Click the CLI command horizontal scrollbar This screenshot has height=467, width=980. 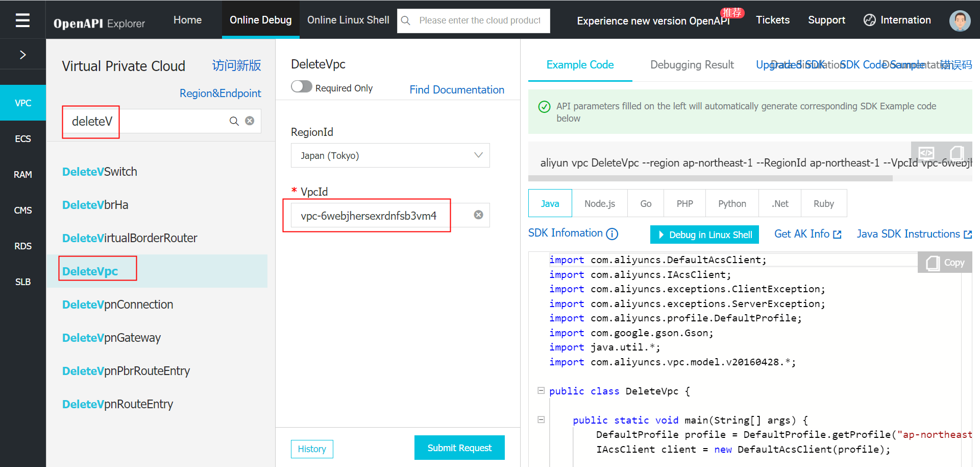[x=710, y=178]
